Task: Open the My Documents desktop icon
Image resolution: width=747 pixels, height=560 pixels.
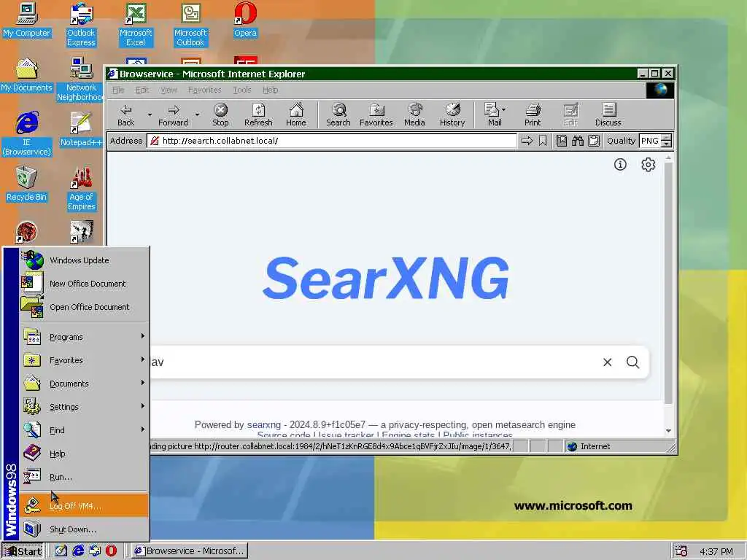Action: (26, 75)
